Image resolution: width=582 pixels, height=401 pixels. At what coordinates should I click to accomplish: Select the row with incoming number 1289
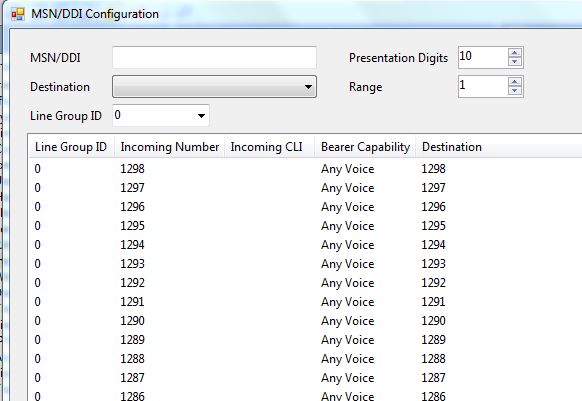[x=305, y=340]
